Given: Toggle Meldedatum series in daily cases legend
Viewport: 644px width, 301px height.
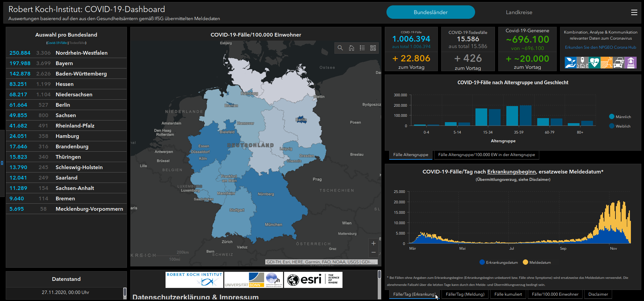Looking at the screenshot, I should point(537,262).
